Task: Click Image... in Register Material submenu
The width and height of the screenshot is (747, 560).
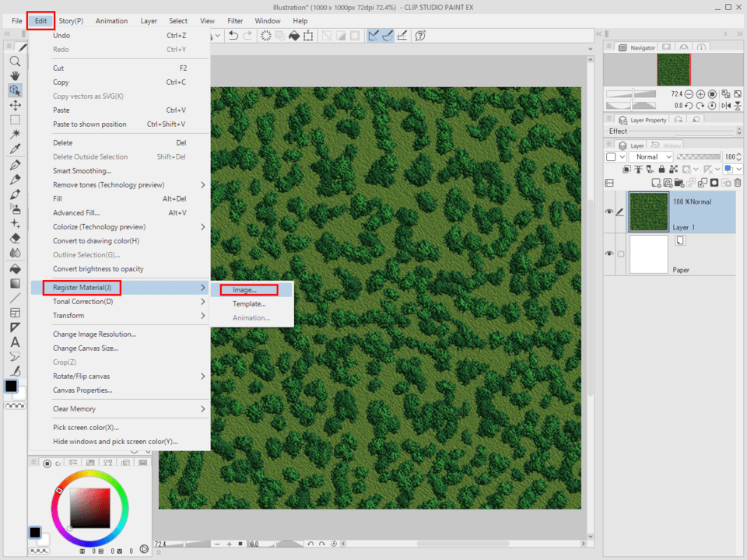Action: (244, 290)
